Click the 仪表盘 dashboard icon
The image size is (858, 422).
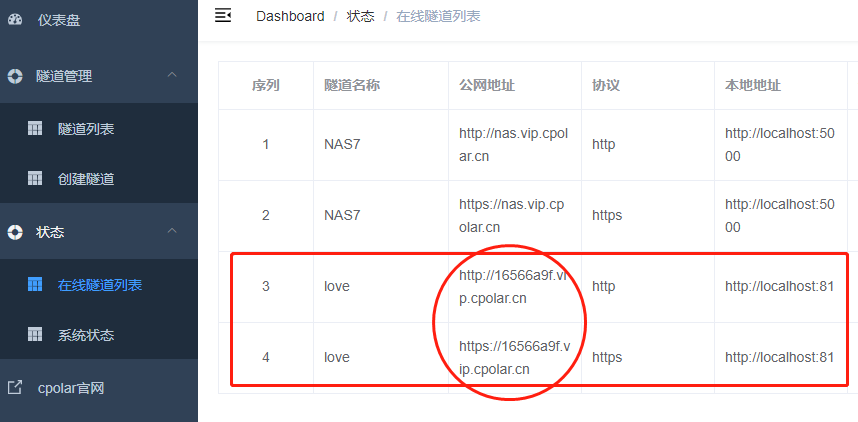tap(15, 20)
